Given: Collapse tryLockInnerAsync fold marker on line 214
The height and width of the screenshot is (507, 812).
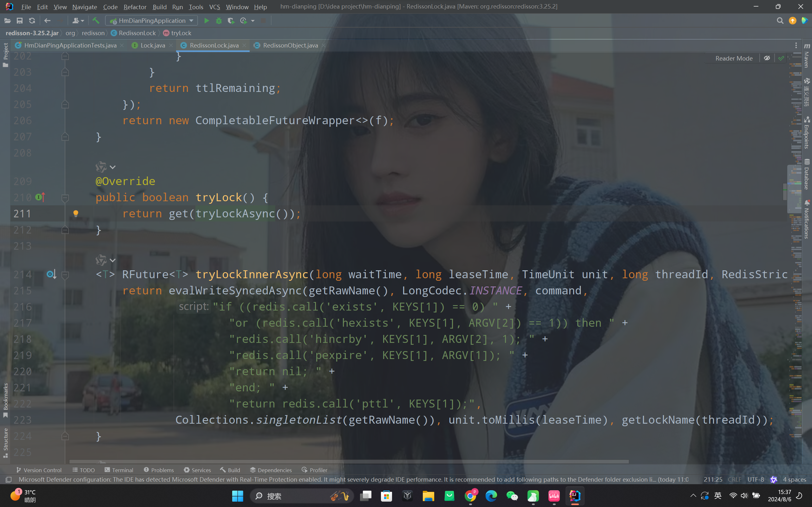Looking at the screenshot, I should pos(65,275).
